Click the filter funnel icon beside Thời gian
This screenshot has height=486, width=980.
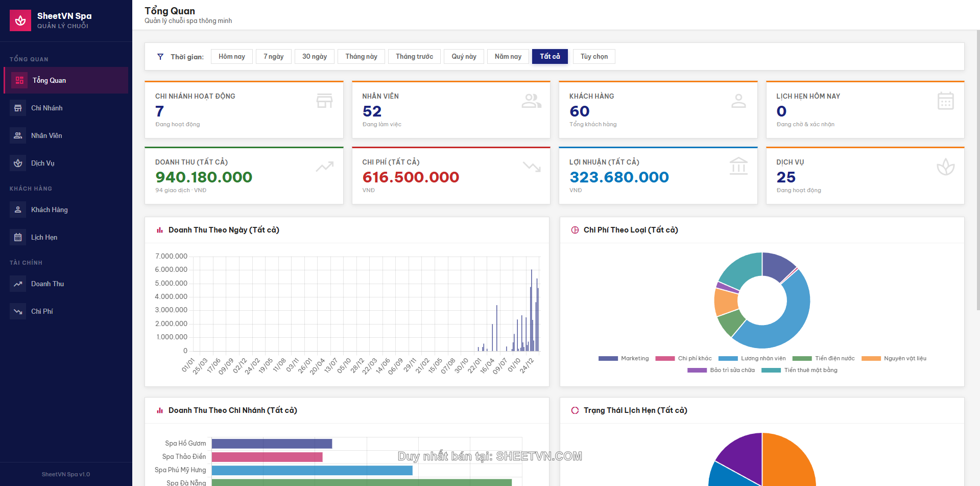(160, 57)
